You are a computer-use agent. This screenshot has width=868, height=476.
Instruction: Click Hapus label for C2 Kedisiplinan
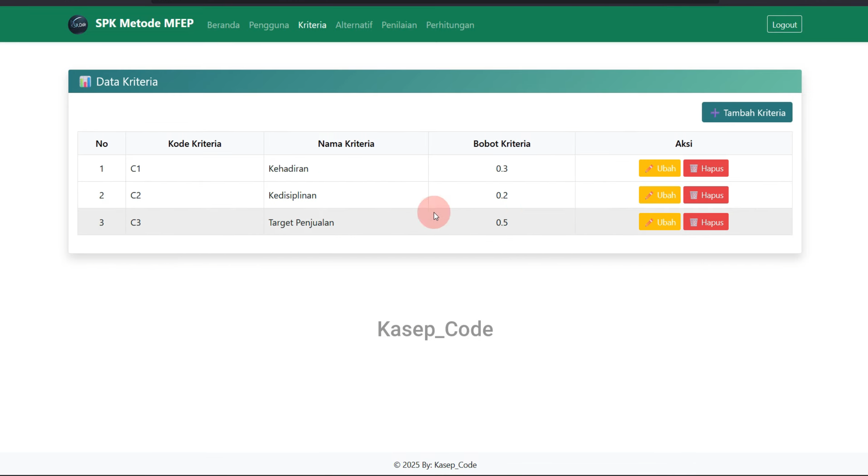tap(712, 195)
